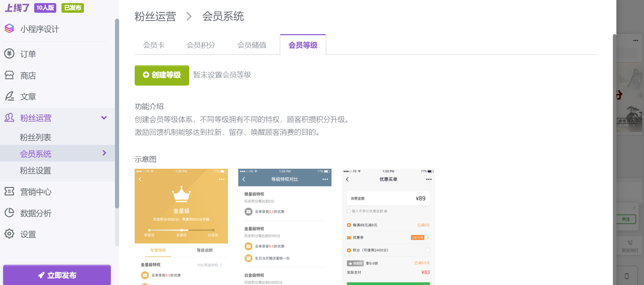
Task: Click the main content vertical scrollbar
Action: coord(614,159)
